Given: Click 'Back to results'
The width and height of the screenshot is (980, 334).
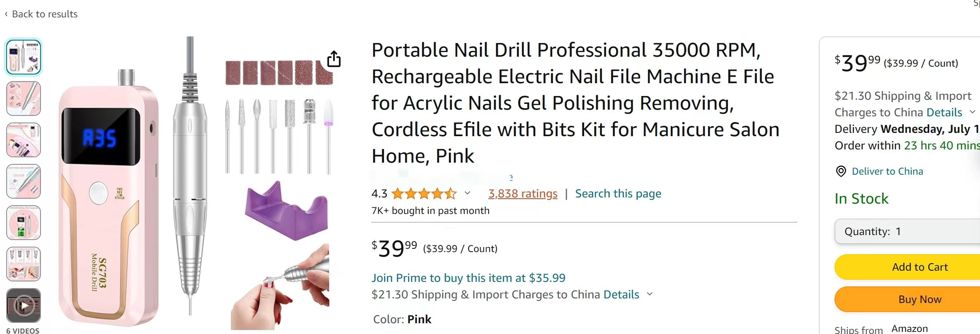Looking at the screenshot, I should (x=45, y=14).
